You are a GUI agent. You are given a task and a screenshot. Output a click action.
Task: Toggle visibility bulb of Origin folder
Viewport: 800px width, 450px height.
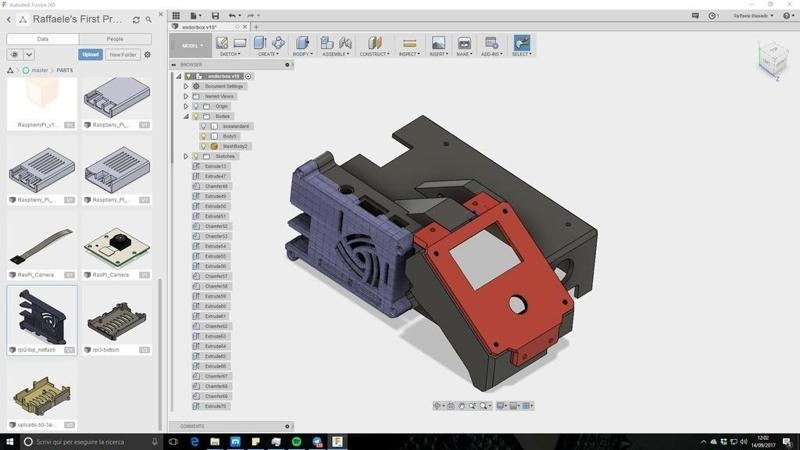click(196, 106)
